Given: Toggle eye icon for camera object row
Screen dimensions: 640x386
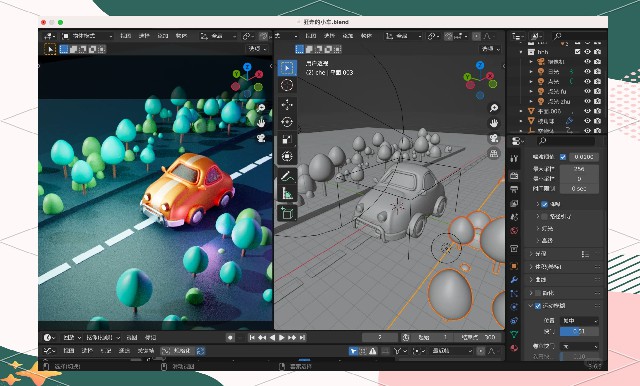Looking at the screenshot, I should pos(588,62).
